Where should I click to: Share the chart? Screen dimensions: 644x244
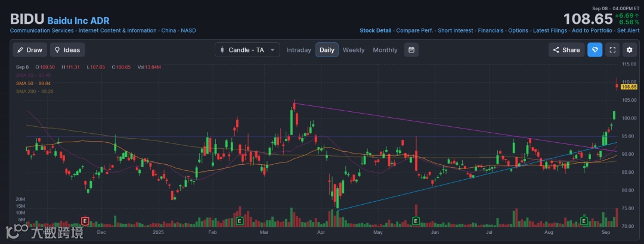click(x=566, y=49)
